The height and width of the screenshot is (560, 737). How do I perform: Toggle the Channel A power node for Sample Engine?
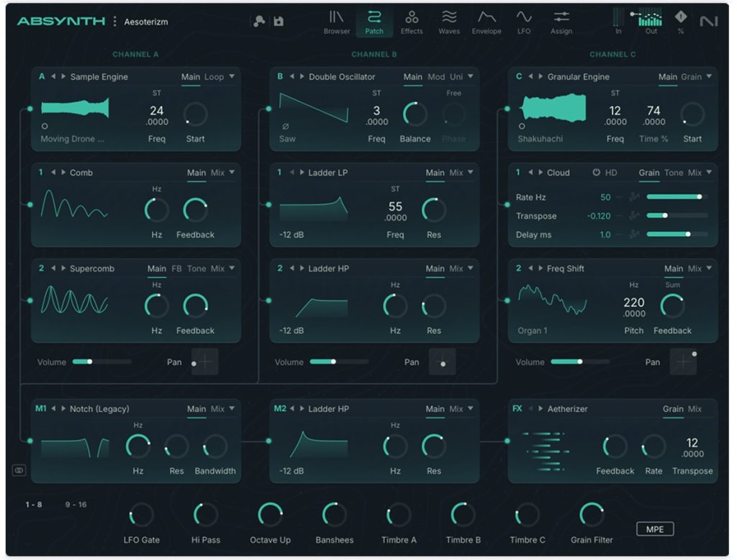click(30, 109)
